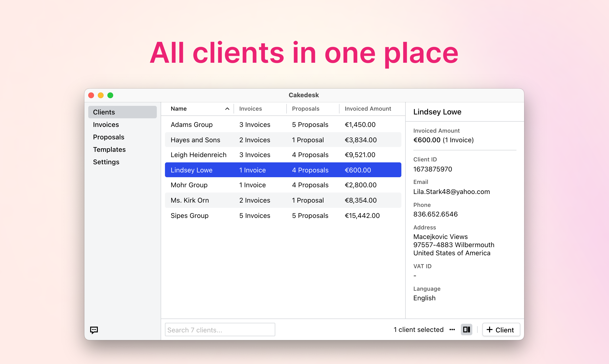Open Settings in the sidebar
Image resolution: width=609 pixels, height=364 pixels.
coord(106,162)
